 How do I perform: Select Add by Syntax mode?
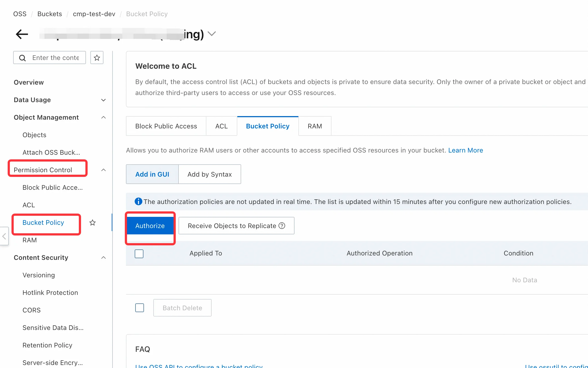[210, 174]
